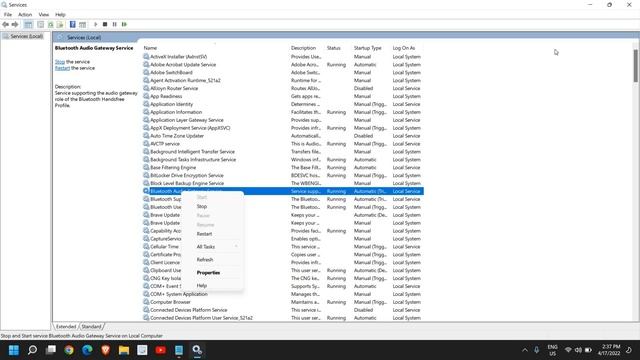The width and height of the screenshot is (640, 360).
Task: Click the volume speaker icon in tray
Action: click(578, 350)
